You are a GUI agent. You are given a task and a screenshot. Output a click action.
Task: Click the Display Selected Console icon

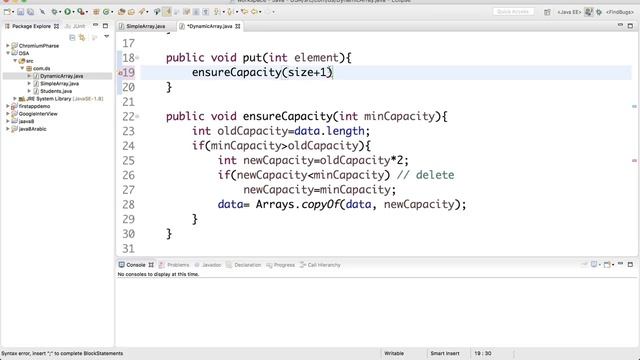(594, 264)
